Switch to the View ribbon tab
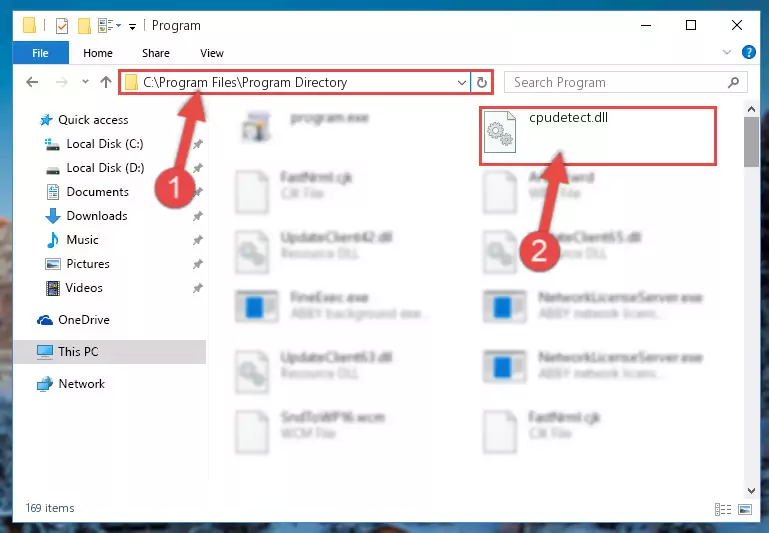This screenshot has width=769, height=533. pyautogui.click(x=212, y=53)
